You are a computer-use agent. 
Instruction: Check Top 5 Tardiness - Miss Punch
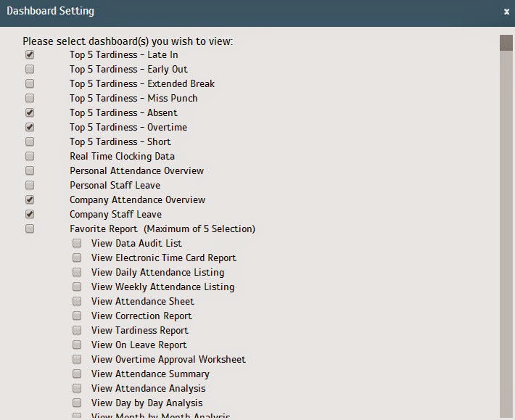pyautogui.click(x=30, y=98)
